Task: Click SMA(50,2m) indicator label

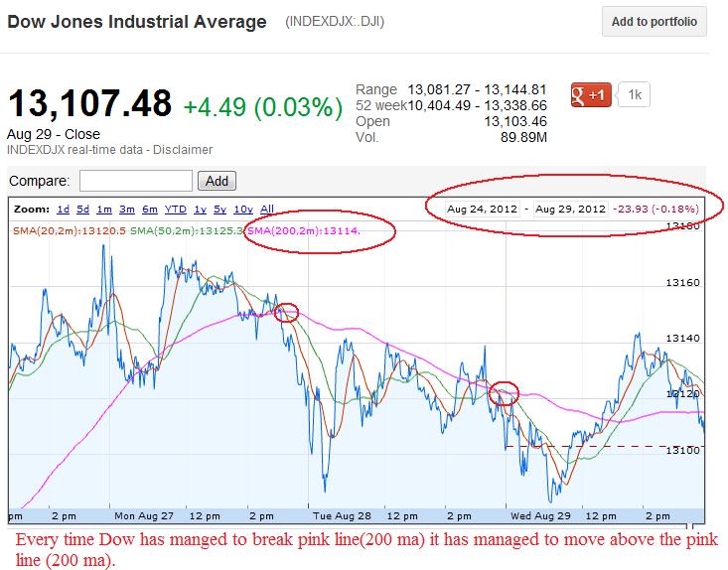Action: pos(187,230)
